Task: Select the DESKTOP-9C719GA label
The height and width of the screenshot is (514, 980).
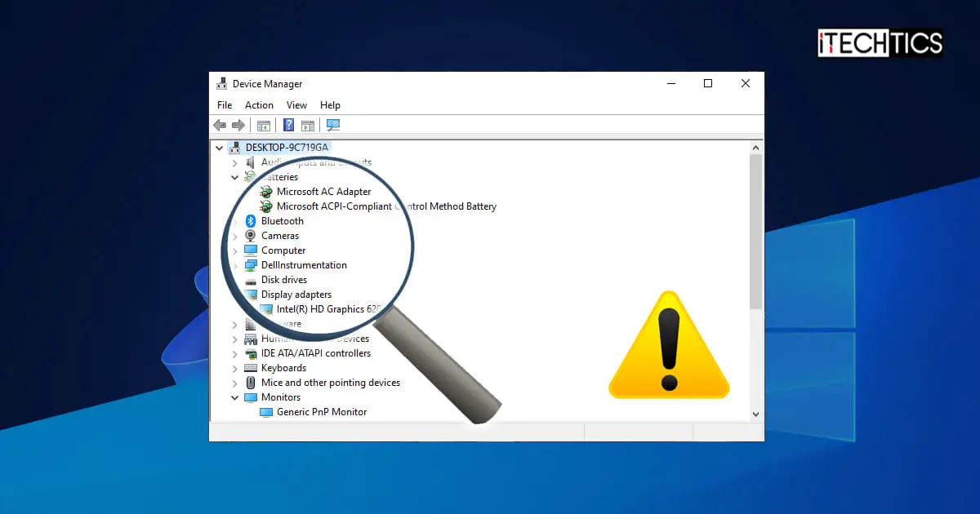Action: click(288, 148)
